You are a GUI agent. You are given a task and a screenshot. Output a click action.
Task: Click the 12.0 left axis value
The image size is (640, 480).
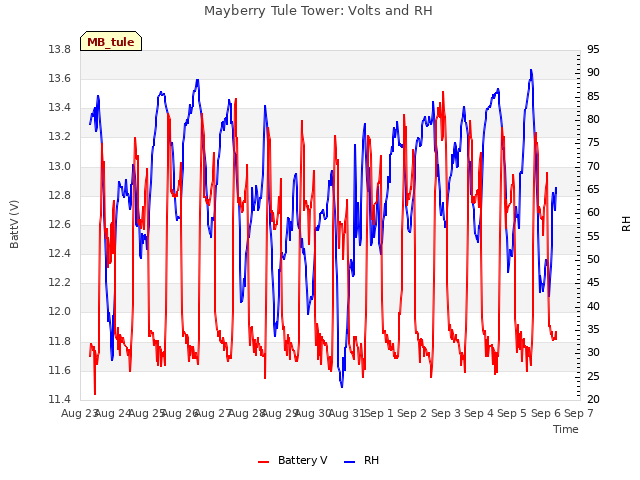point(60,312)
